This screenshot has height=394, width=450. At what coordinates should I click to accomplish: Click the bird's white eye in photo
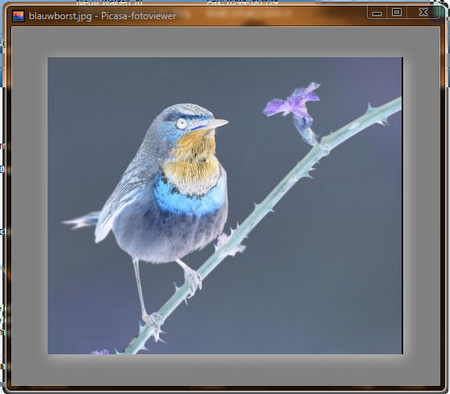(182, 123)
